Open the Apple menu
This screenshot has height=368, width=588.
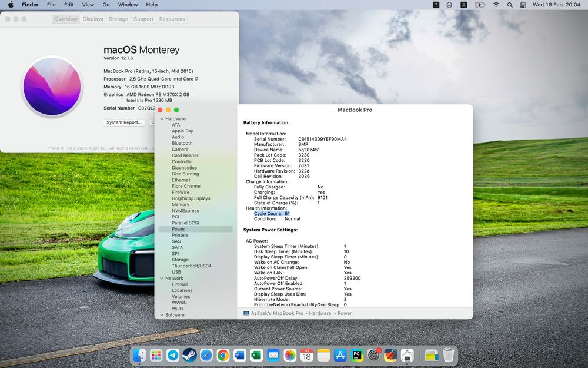pyautogui.click(x=11, y=5)
